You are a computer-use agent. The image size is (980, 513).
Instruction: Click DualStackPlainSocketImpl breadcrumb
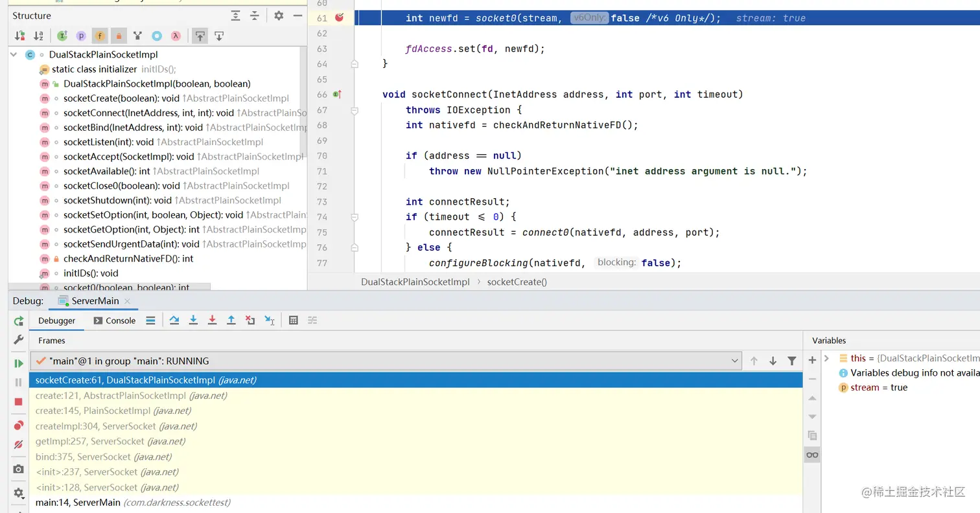click(415, 282)
